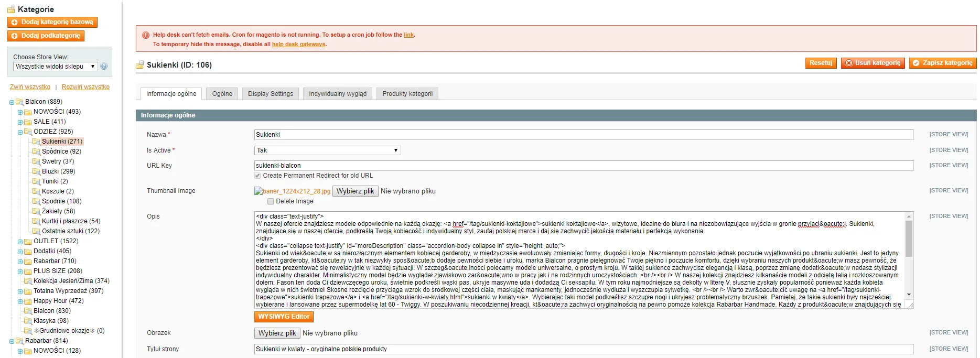Image resolution: width=980 pixels, height=358 pixels.
Task: Click the help icon next to store view dropdown
Action: pyautogui.click(x=104, y=67)
